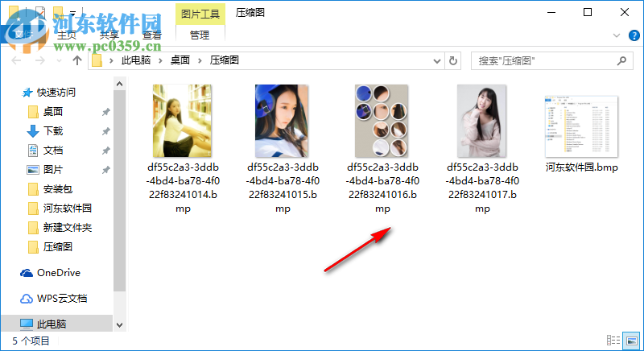The height and width of the screenshot is (351, 644).
Task: Click the OneDrive cloud icon
Action: pyautogui.click(x=27, y=273)
